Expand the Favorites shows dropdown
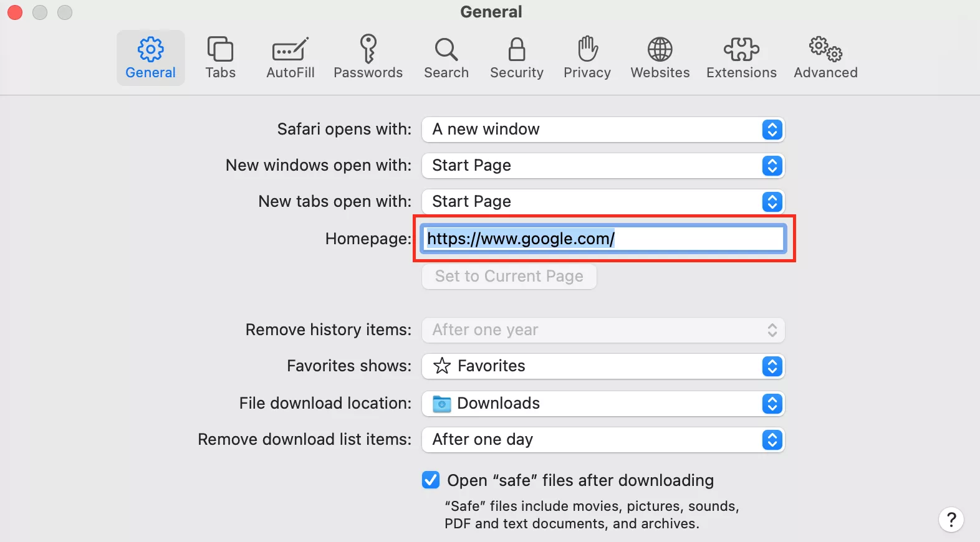 tap(603, 366)
